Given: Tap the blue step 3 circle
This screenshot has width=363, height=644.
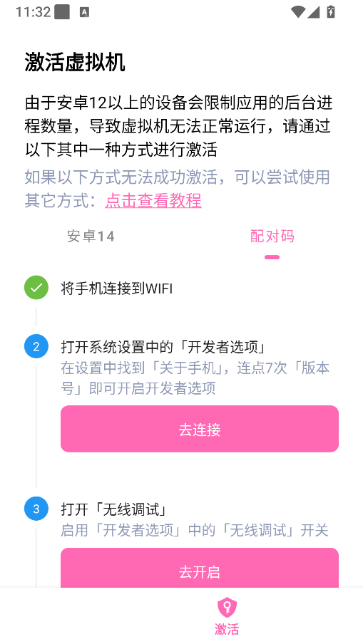Looking at the screenshot, I should click(36, 509).
